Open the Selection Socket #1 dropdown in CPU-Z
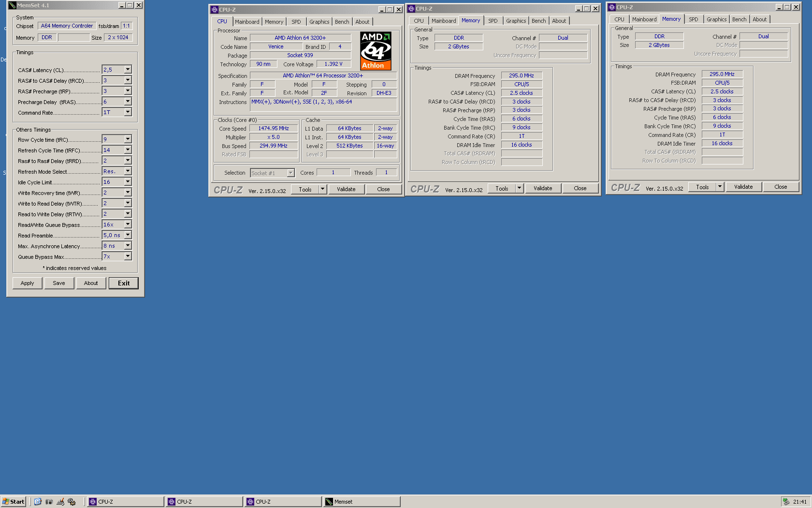 pyautogui.click(x=291, y=173)
